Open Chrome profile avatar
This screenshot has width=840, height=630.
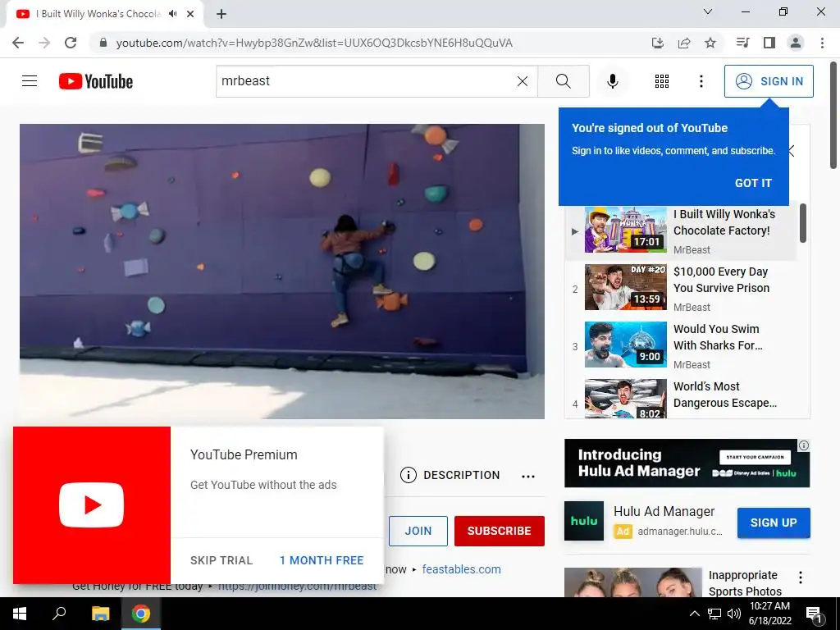coord(796,43)
